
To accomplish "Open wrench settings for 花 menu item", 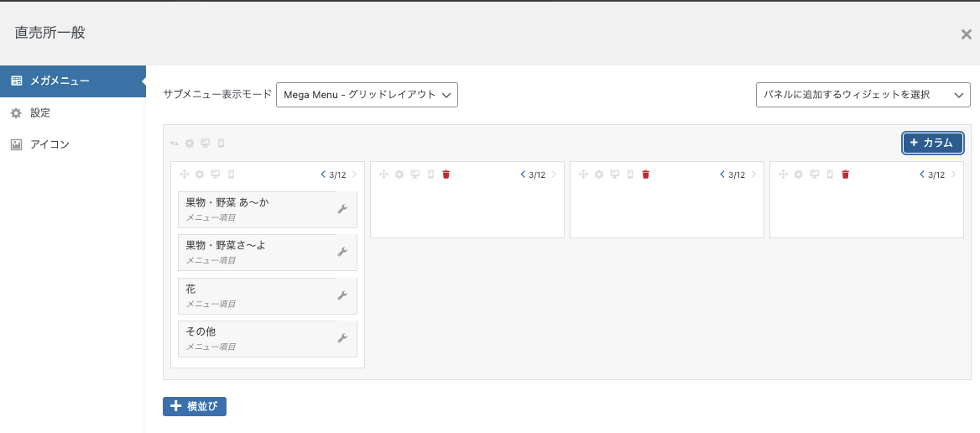I will (341, 295).
